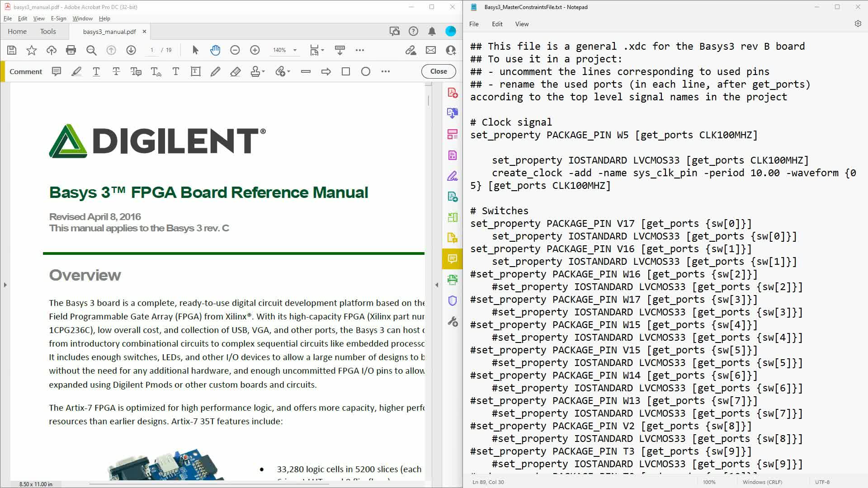Open Protect shield tool in right pane
The width and height of the screenshot is (868, 488).
click(x=453, y=300)
